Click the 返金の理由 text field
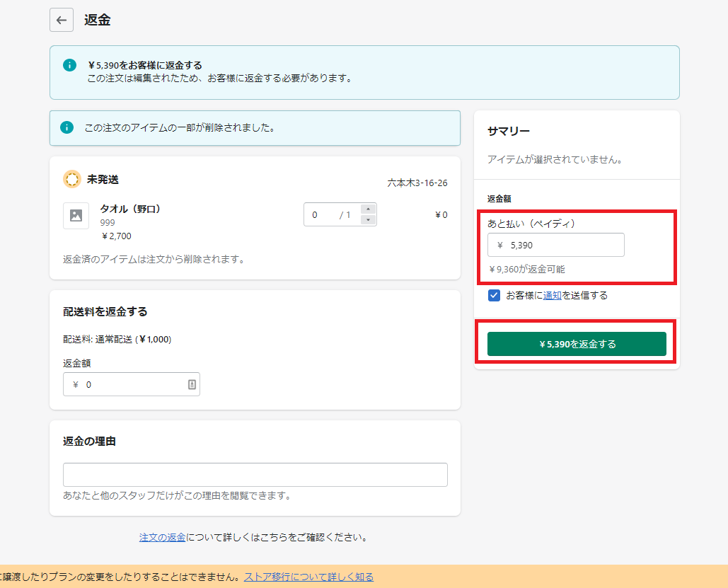Viewport: 728px width, 588px height. tap(255, 475)
